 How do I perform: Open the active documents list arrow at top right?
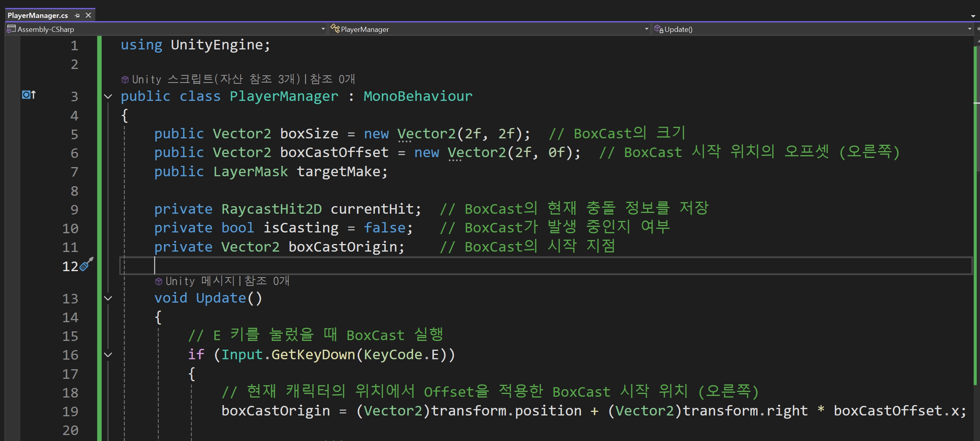pyautogui.click(x=973, y=16)
